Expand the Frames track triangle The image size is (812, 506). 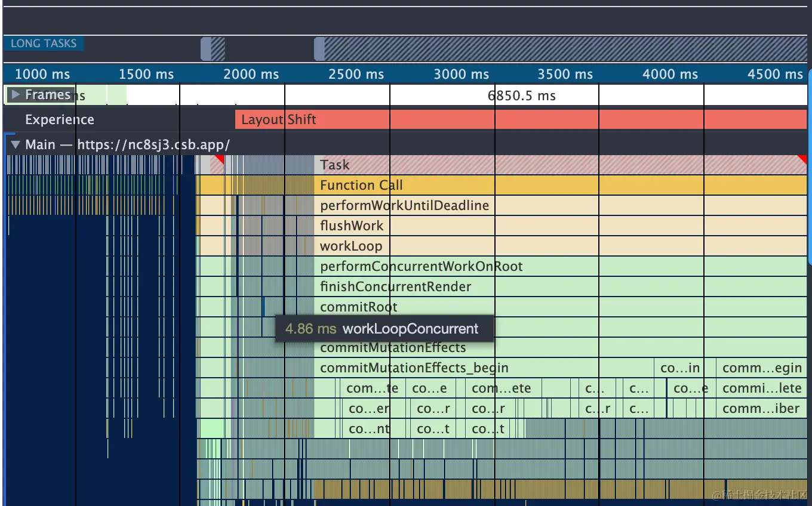point(16,94)
